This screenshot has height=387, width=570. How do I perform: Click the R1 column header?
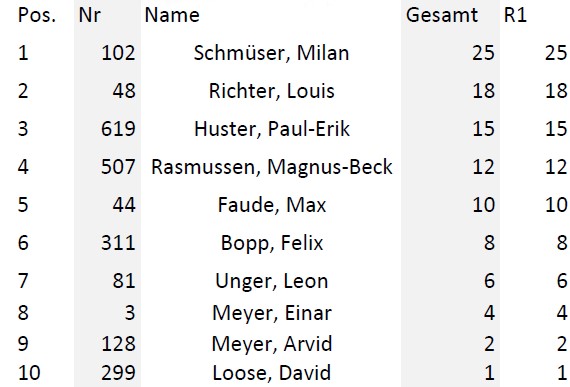[515, 16]
